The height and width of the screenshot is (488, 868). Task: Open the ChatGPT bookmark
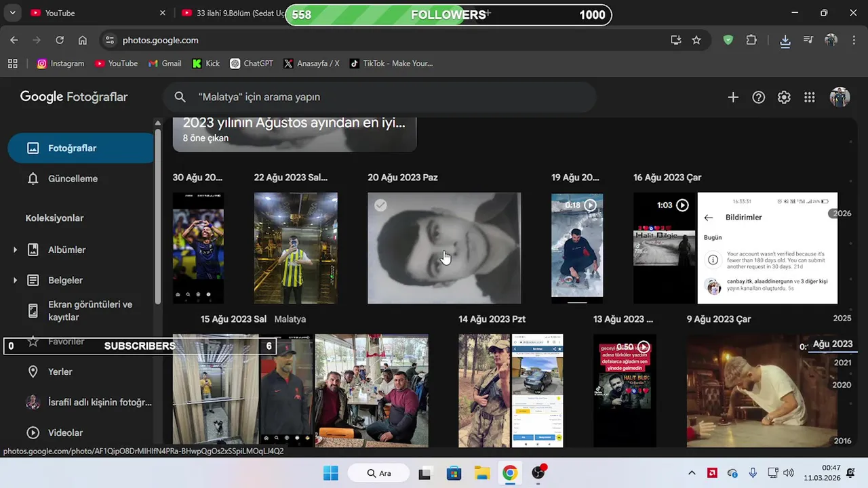pyautogui.click(x=252, y=63)
